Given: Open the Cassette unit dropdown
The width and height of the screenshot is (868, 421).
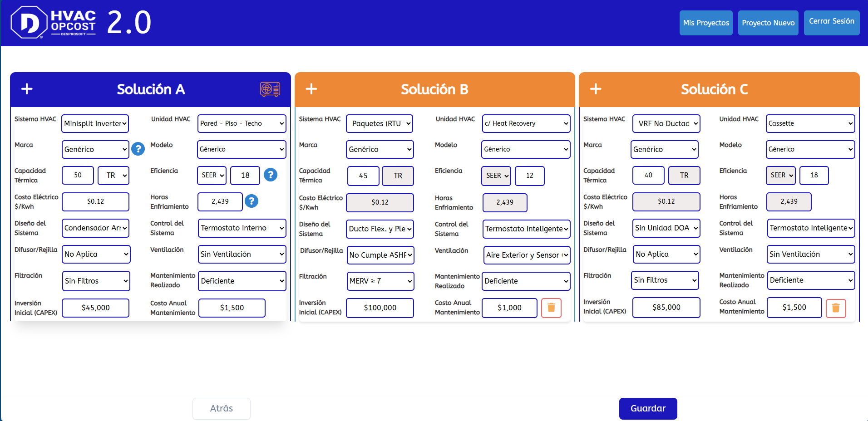Looking at the screenshot, I should (810, 123).
